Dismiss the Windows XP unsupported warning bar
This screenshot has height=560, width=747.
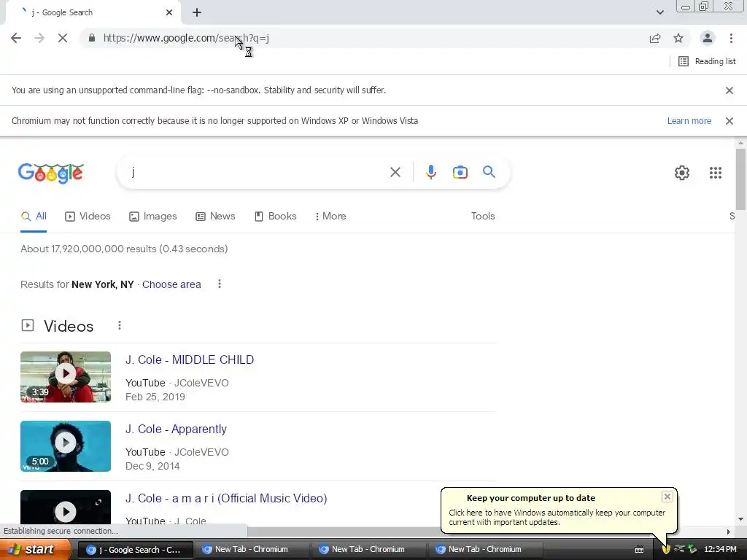pyautogui.click(x=729, y=121)
